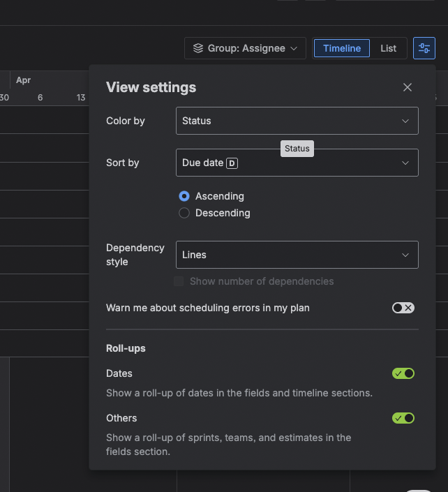Click the date 30 in timeline header
Viewport: 448px width, 492px height.
click(x=4, y=98)
